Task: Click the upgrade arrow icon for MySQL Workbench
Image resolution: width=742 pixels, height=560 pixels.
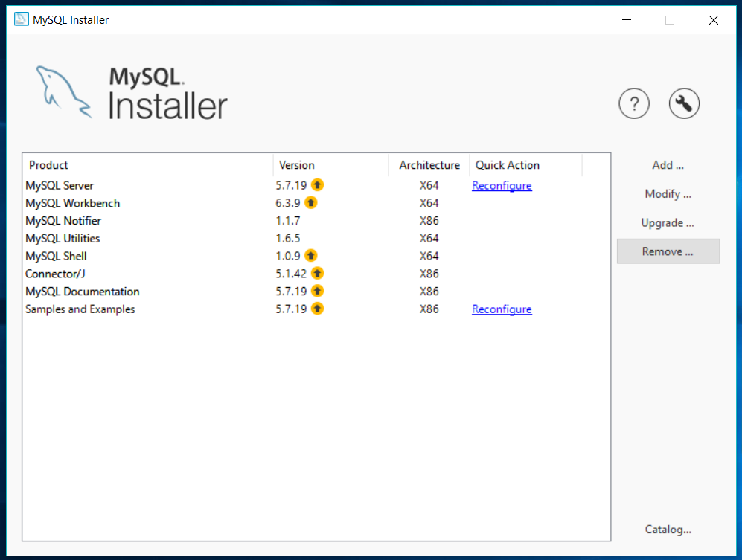Action: pos(311,202)
